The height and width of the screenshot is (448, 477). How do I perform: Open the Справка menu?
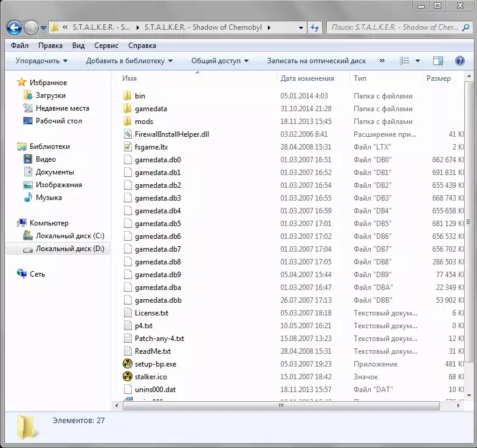[x=142, y=46]
